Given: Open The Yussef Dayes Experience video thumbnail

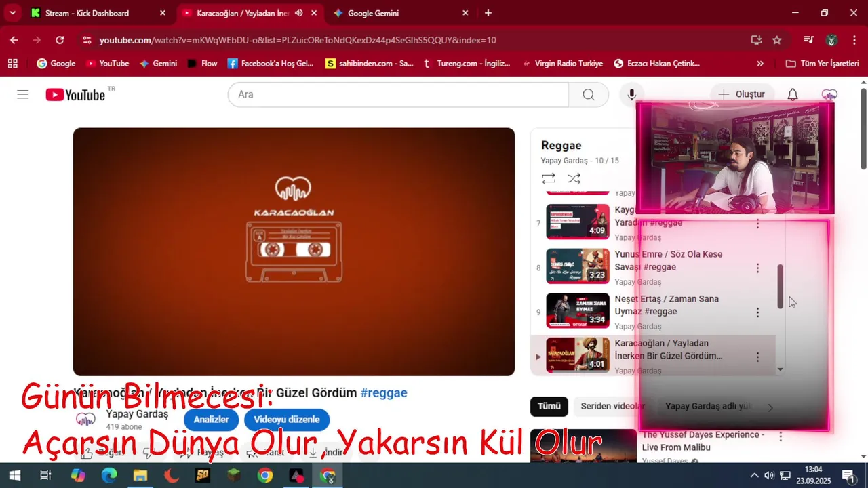Looking at the screenshot, I should pyautogui.click(x=583, y=445).
